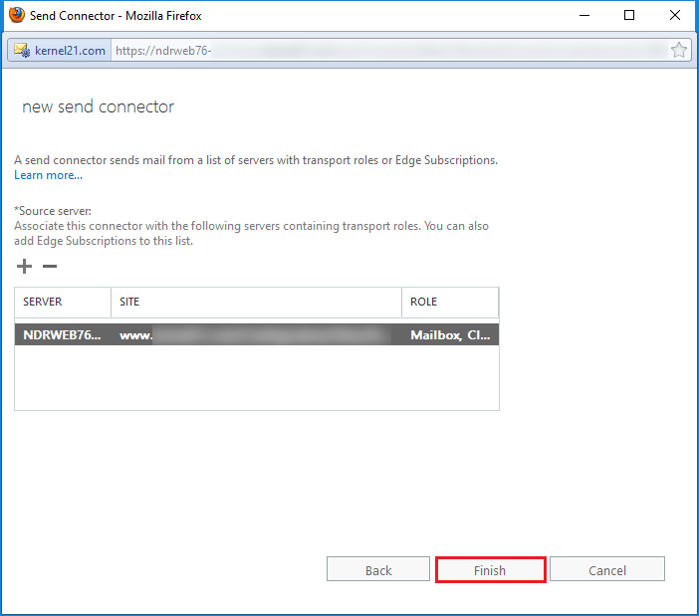Click the URL address field
The image size is (699, 616).
(x=390, y=51)
